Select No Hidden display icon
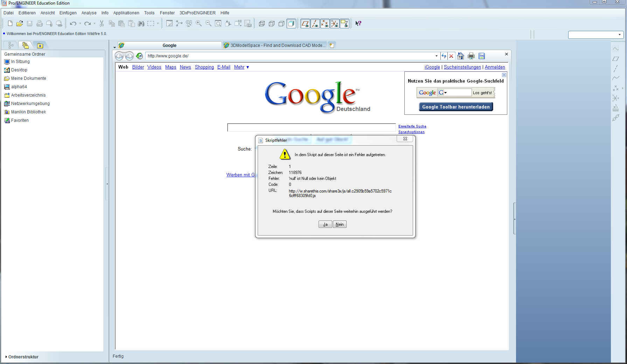 tap(281, 23)
